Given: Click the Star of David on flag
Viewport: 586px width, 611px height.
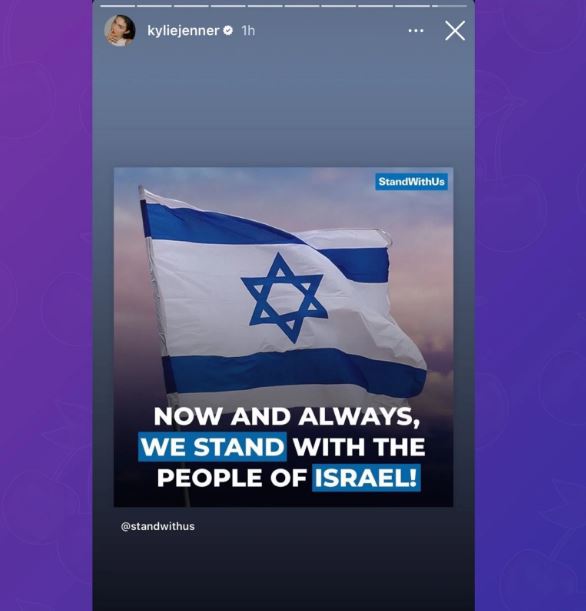Looking at the screenshot, I should [284, 297].
